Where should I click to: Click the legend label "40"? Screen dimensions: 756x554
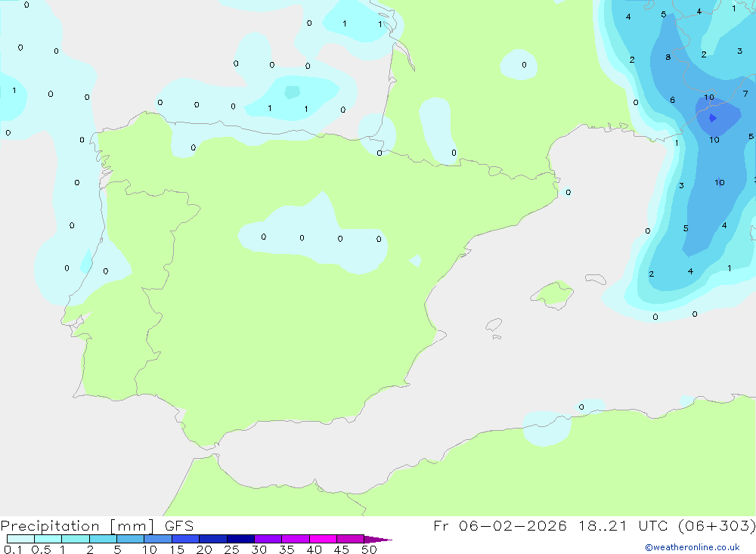(x=314, y=549)
